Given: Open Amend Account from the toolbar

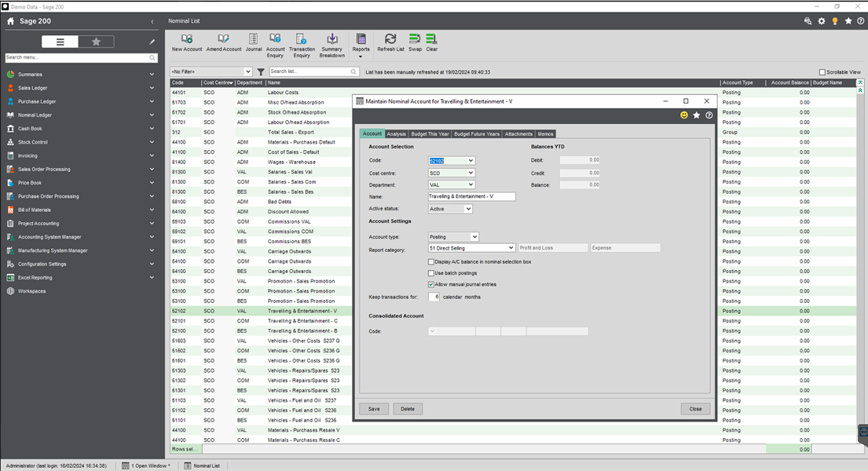Looking at the screenshot, I should click(x=224, y=42).
